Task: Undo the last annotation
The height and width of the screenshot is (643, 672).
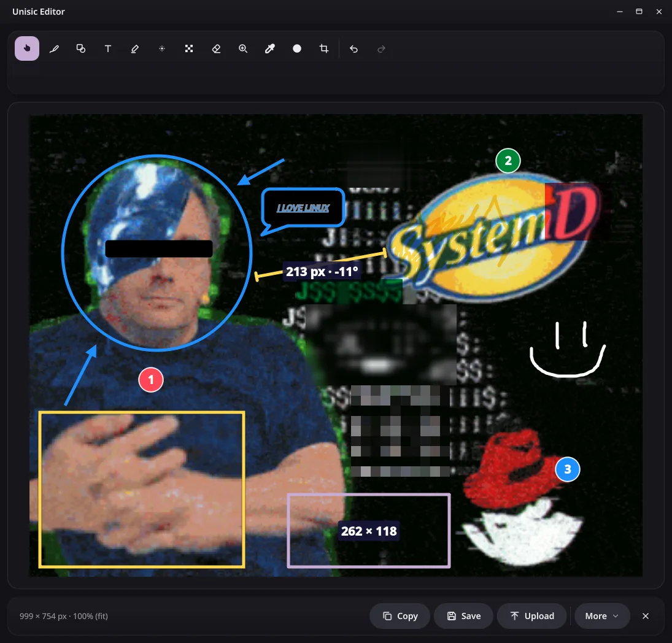Action: (x=353, y=49)
